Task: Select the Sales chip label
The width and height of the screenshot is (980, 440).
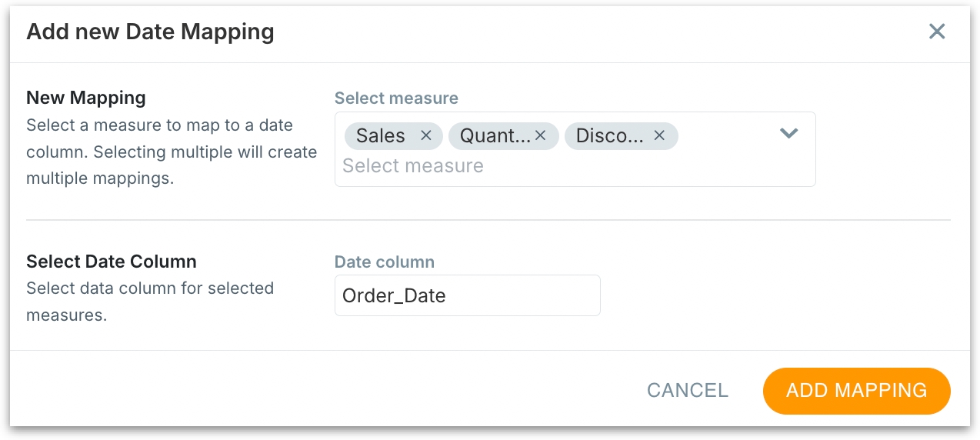Action: [x=381, y=136]
